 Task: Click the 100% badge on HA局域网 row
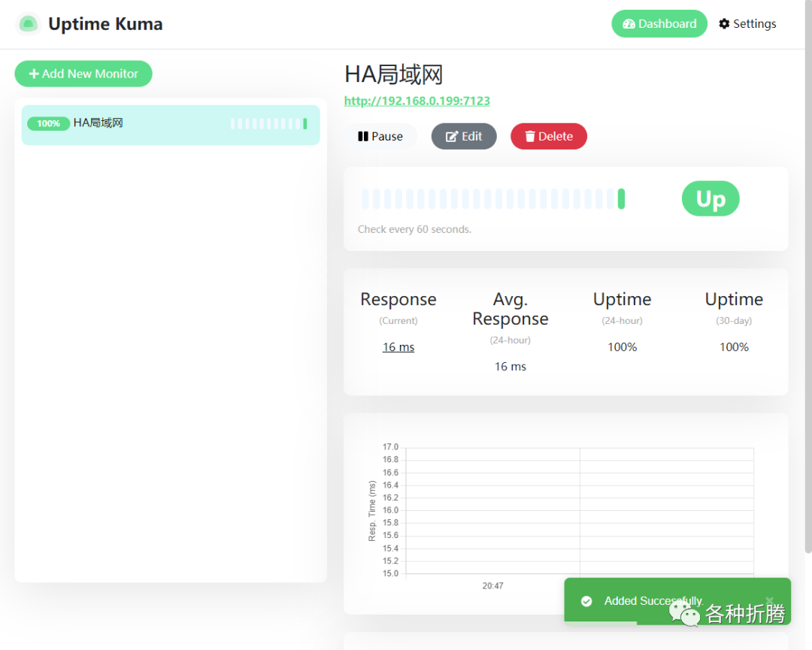48,124
